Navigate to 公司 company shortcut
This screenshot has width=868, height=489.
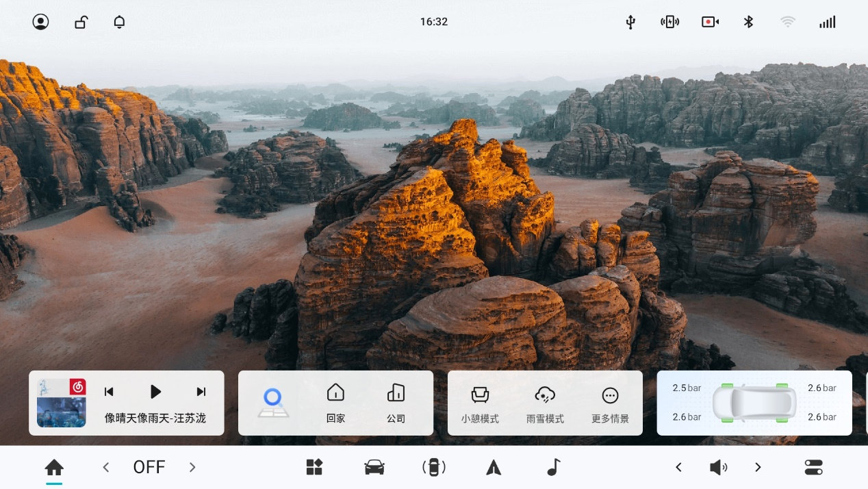tap(396, 403)
